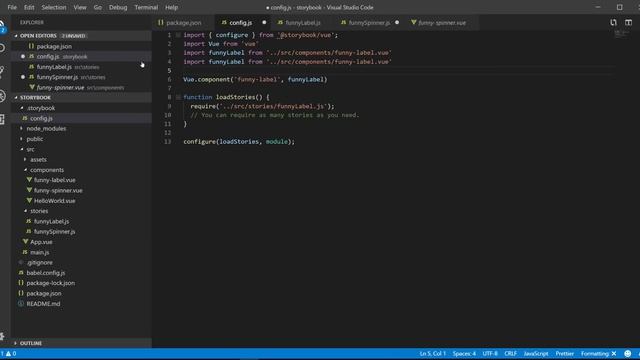Viewport: 640px width, 360px height.
Task: Click the unsaved dot on config.js tab
Action: click(264, 22)
